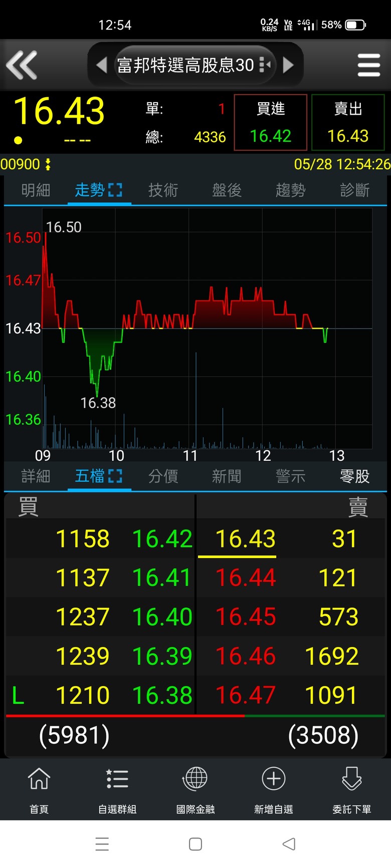Tap the 賣出 16.43 box

pyautogui.click(x=348, y=123)
